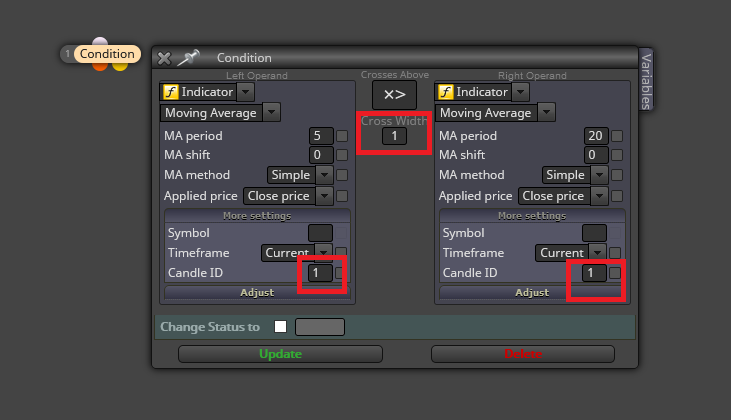Image resolution: width=731 pixels, height=420 pixels.
Task: Open the right Applied price dropdown
Action: pos(563,196)
